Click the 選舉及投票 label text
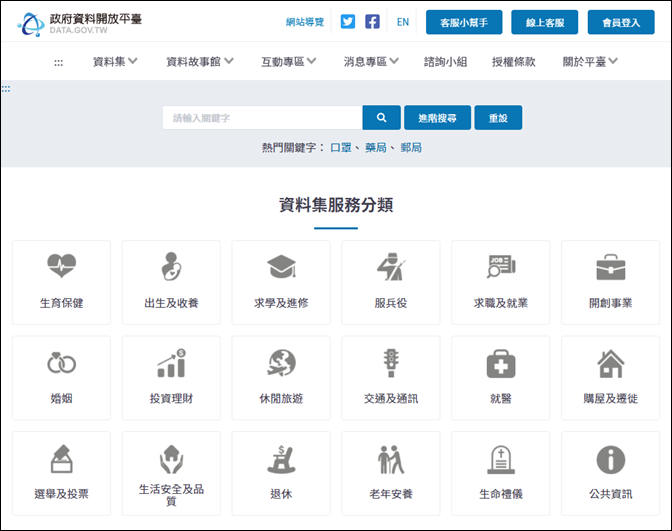Viewport: 672px width, 531px height. (x=62, y=494)
